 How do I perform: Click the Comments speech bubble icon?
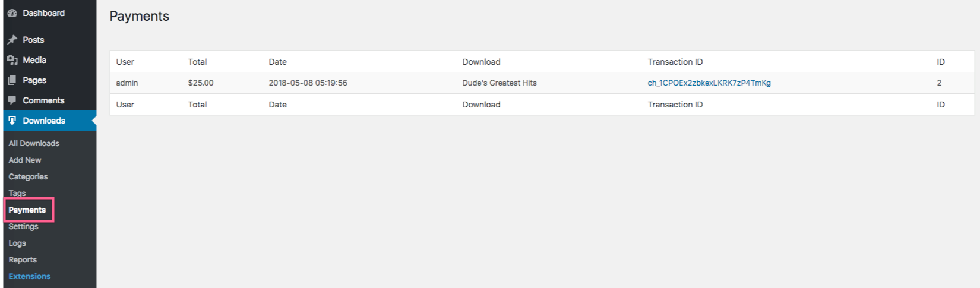pyautogui.click(x=12, y=100)
